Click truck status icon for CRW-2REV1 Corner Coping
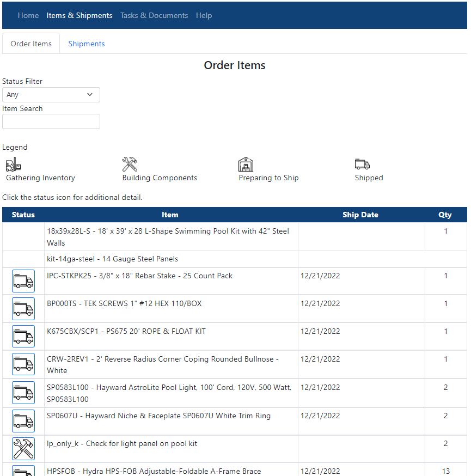The width and height of the screenshot is (471, 476). [23, 364]
